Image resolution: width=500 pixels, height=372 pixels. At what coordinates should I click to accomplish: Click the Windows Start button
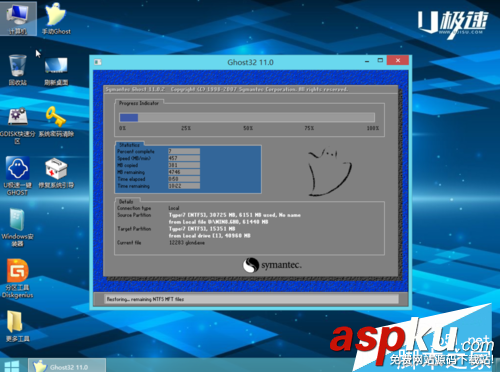tap(12, 365)
